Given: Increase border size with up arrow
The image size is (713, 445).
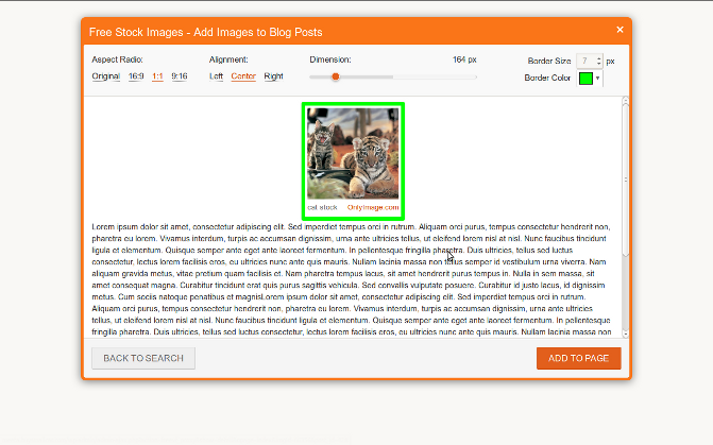Looking at the screenshot, I should point(599,58).
